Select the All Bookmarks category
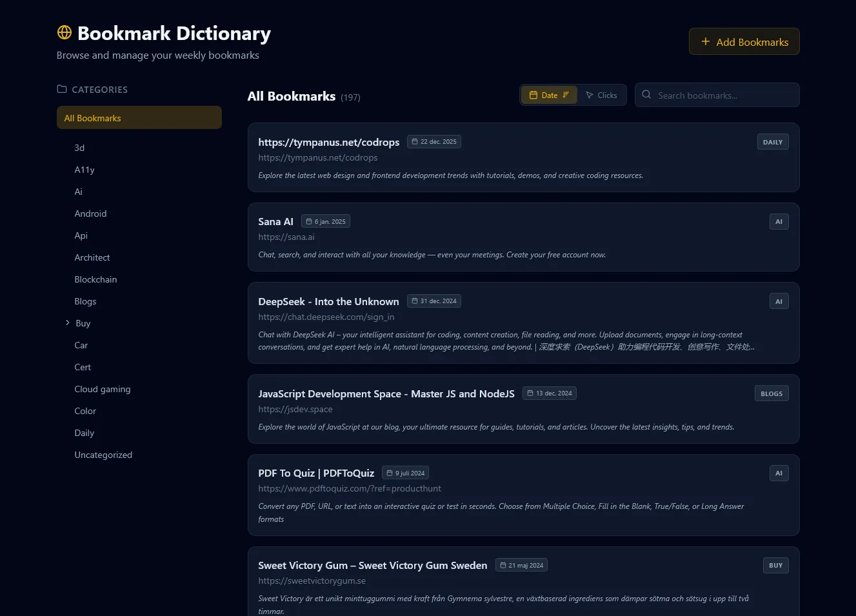 coord(92,117)
